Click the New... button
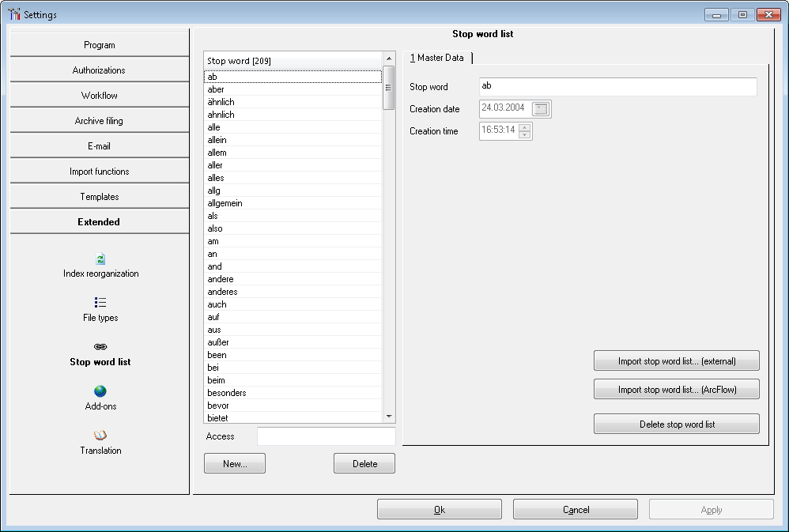The image size is (789, 532). coord(235,463)
